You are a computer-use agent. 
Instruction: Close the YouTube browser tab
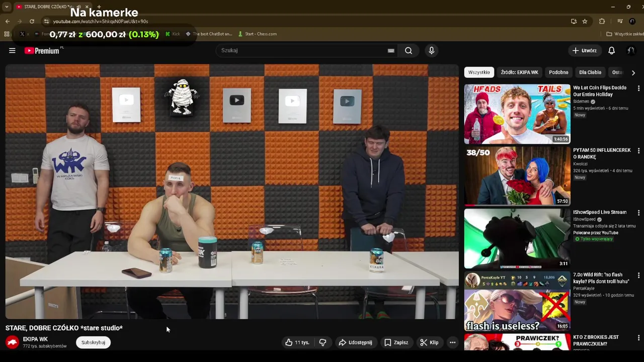[x=87, y=7]
